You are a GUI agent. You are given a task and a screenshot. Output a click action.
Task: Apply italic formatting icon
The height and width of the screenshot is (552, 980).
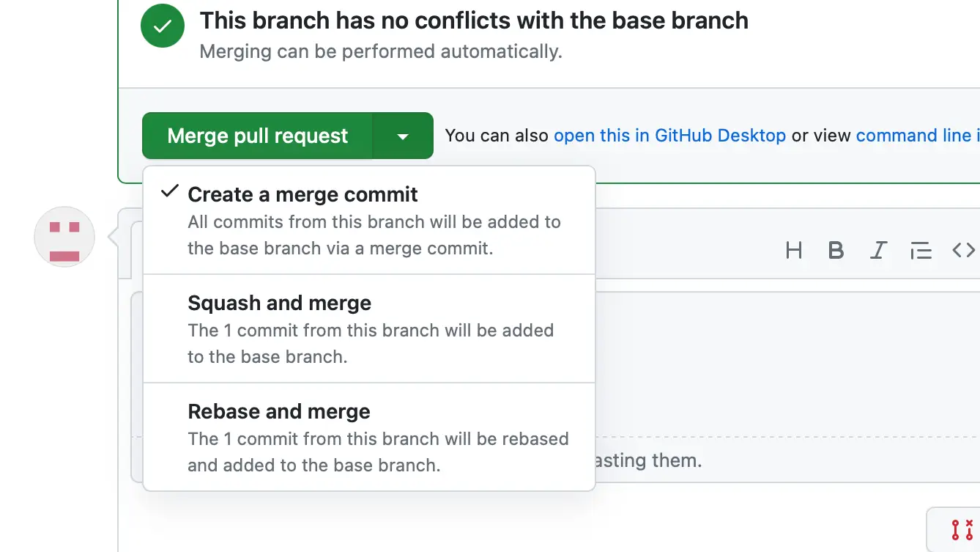coord(878,251)
